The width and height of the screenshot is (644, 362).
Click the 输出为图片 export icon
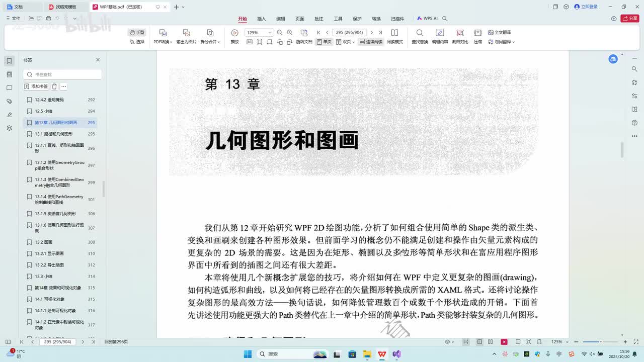click(x=186, y=33)
